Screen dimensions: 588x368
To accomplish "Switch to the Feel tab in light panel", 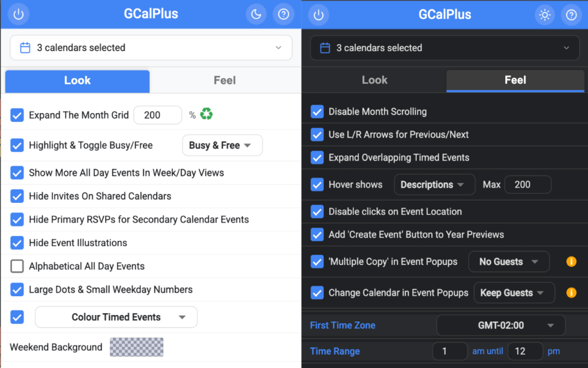I will click(225, 80).
